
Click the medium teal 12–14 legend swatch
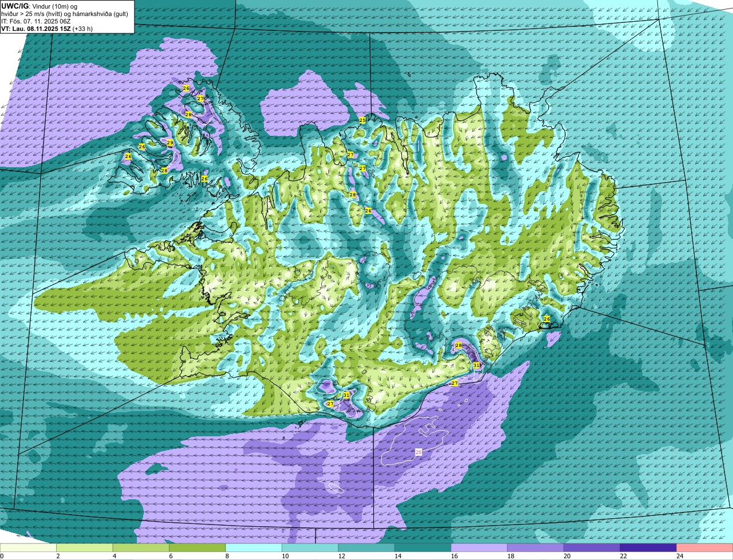click(367, 548)
